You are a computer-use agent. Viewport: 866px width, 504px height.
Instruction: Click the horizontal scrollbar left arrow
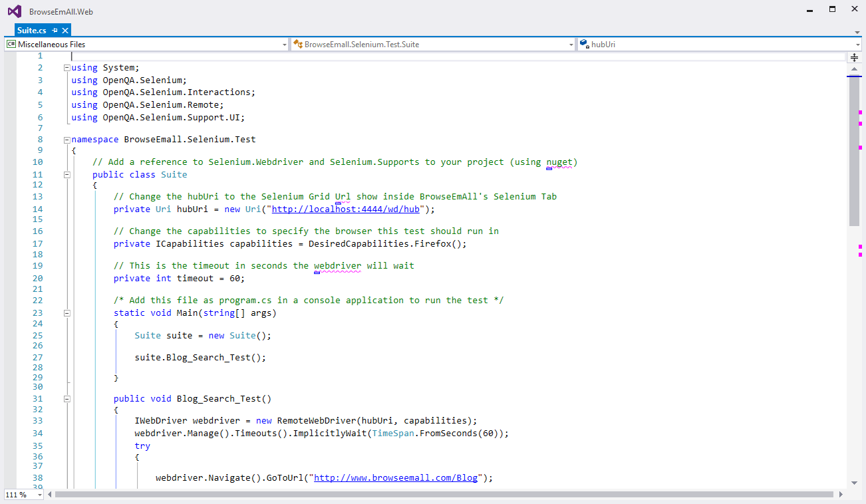50,495
